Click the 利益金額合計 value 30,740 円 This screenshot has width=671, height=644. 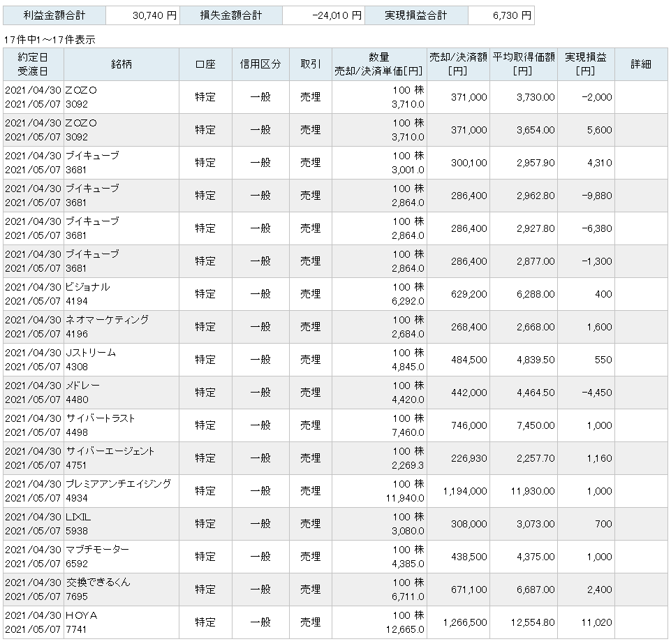point(142,15)
